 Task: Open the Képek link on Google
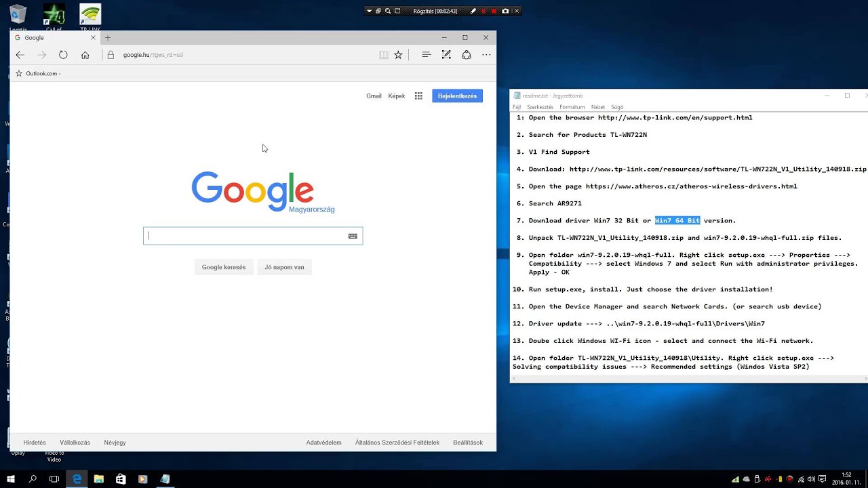click(x=397, y=96)
